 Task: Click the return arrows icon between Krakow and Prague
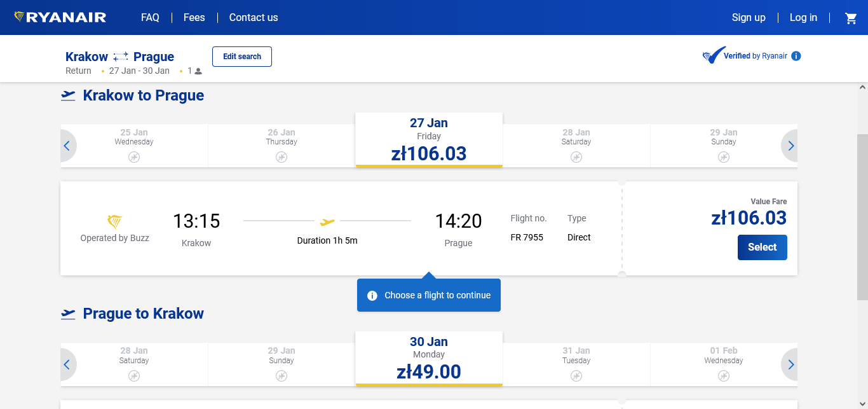(121, 57)
